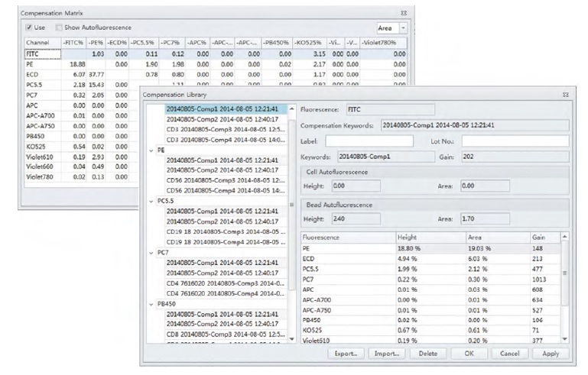Select CD4 7616020 20140805-Comp3 entry

pos(226,283)
